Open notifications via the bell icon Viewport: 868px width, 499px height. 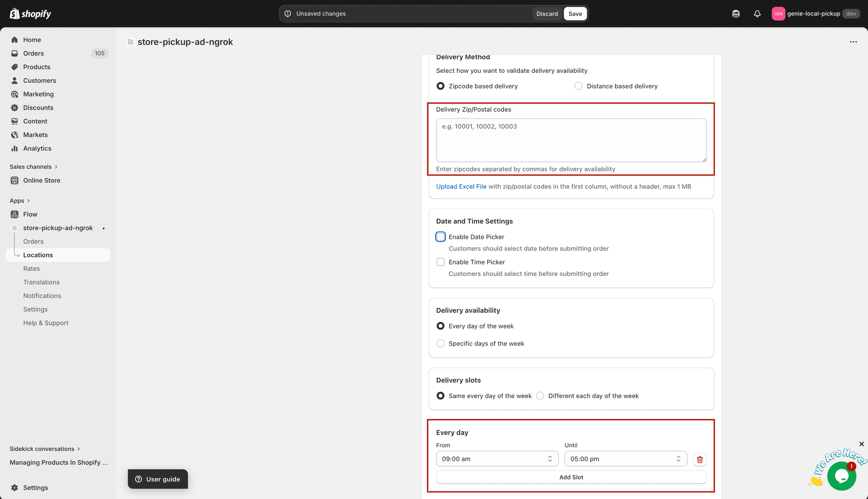[757, 14]
